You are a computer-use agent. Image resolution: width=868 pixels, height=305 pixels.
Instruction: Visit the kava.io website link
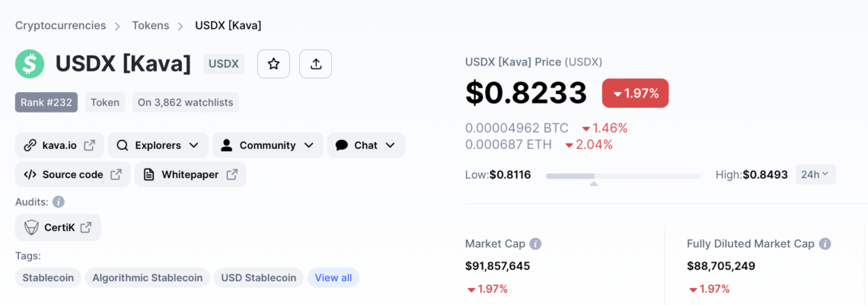(60, 145)
